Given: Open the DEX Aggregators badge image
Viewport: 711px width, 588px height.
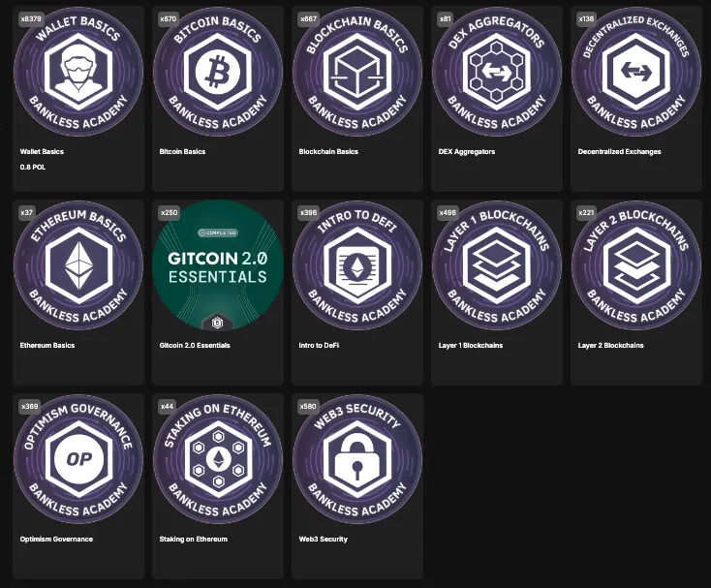Looking at the screenshot, I should 497,72.
